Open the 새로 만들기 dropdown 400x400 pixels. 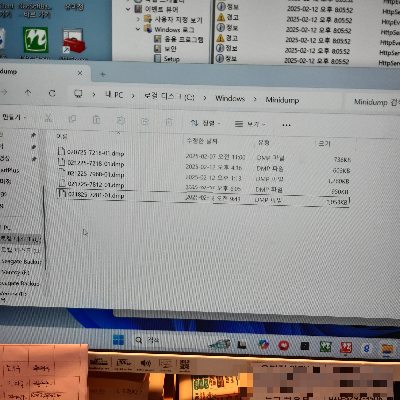(x=13, y=117)
